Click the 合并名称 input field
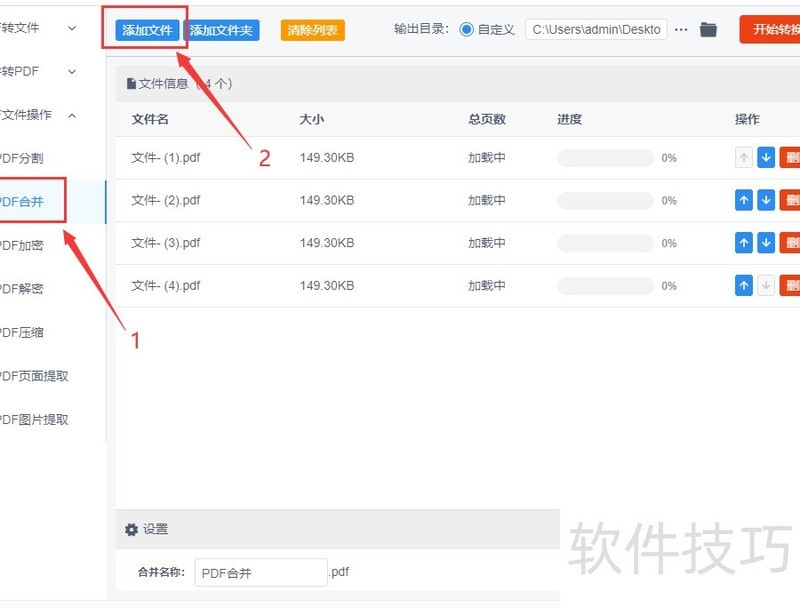800x608 pixels. (261, 572)
